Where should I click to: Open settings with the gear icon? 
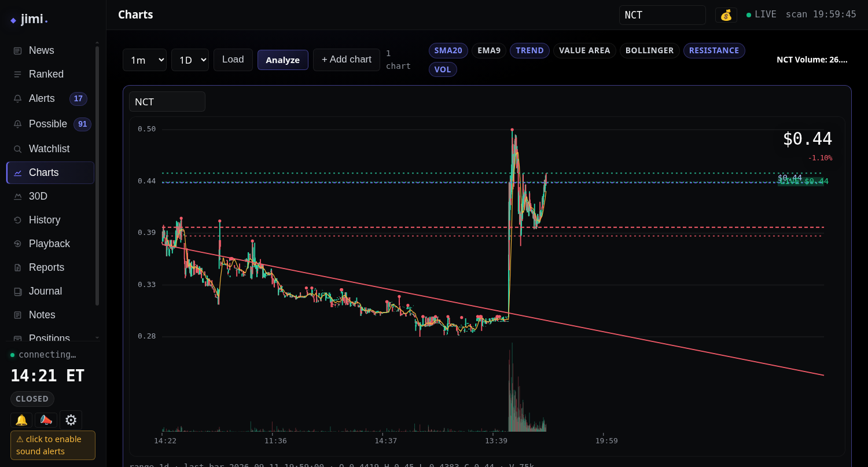[71, 420]
